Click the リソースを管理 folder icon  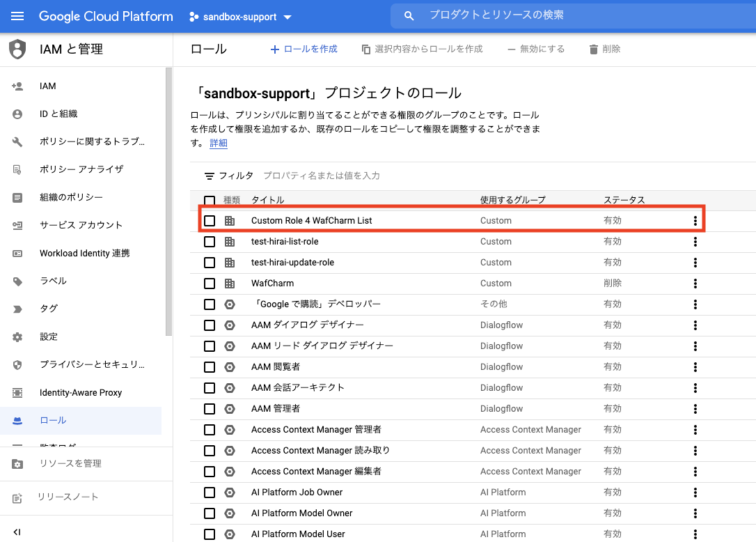17,464
